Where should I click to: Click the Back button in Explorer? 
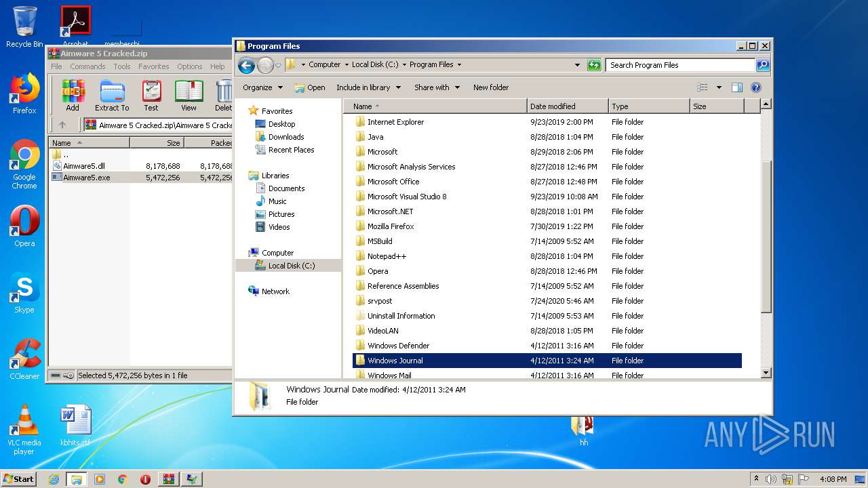click(x=246, y=65)
